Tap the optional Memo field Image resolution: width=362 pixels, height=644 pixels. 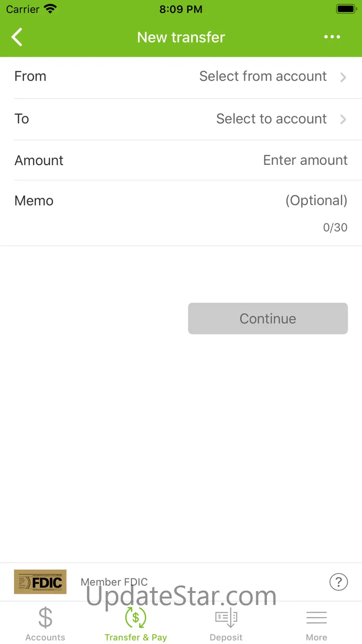click(x=316, y=201)
